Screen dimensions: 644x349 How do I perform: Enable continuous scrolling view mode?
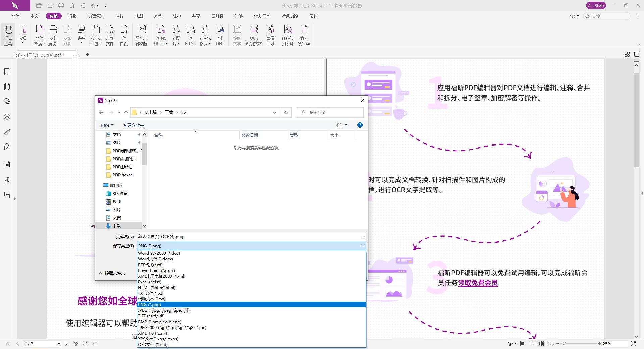(532, 344)
